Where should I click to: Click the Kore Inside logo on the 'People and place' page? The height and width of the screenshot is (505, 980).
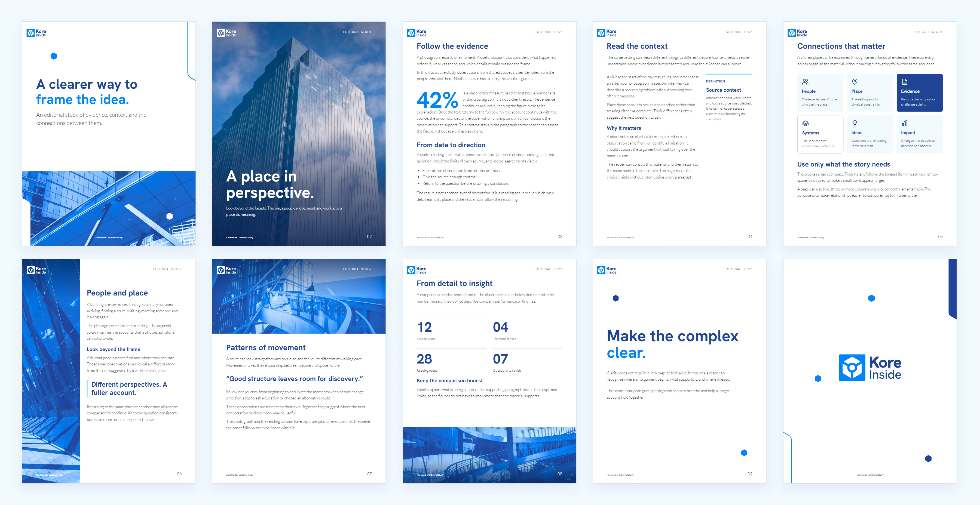tap(36, 270)
